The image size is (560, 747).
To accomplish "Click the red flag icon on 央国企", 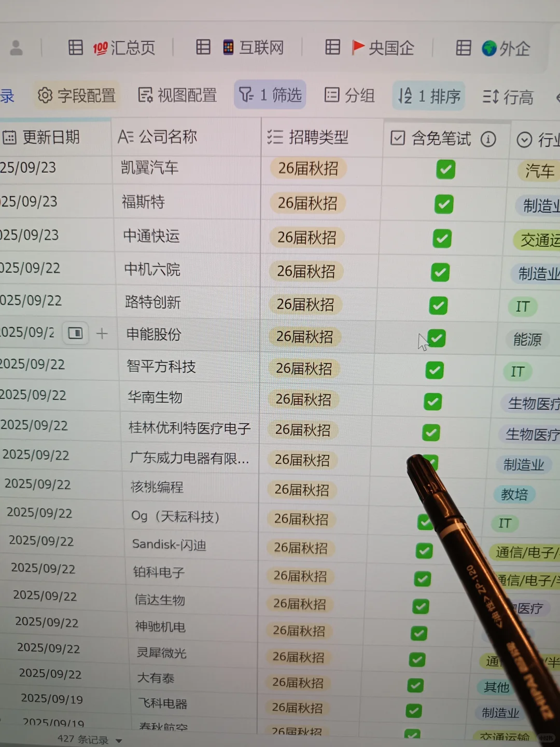I will (358, 47).
